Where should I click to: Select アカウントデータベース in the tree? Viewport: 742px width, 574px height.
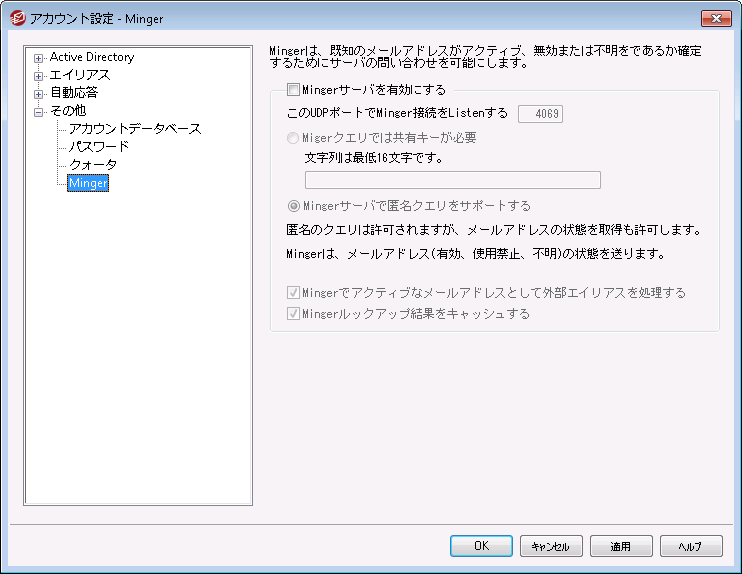pos(134,129)
